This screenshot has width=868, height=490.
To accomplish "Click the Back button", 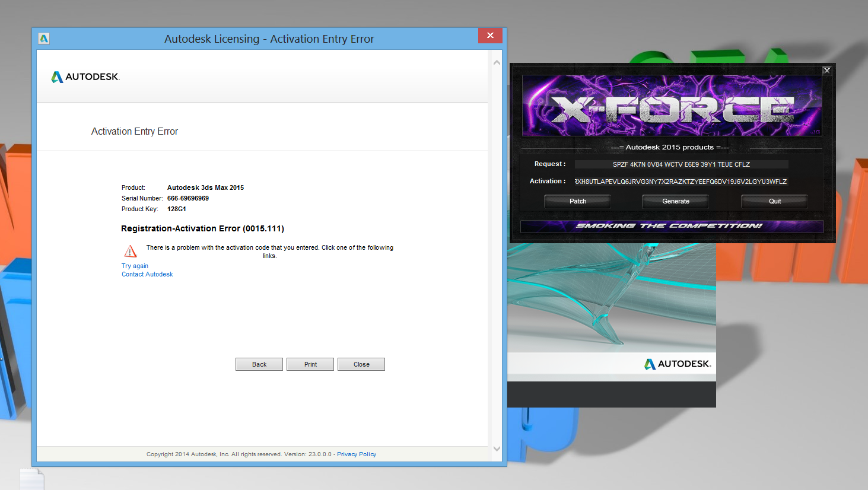I will pos(259,364).
